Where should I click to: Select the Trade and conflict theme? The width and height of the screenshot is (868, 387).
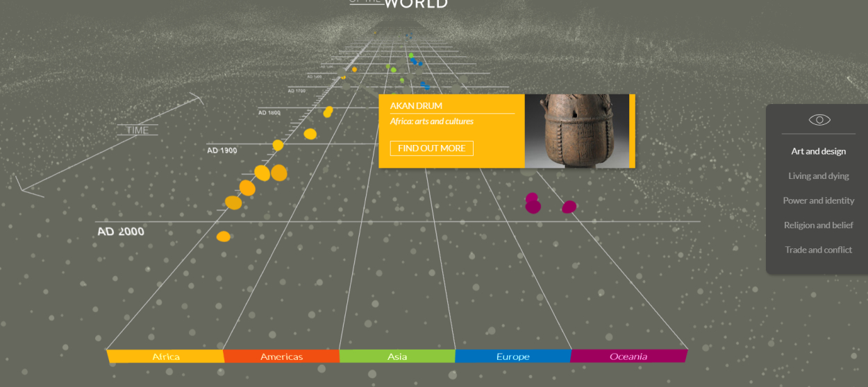tap(818, 250)
